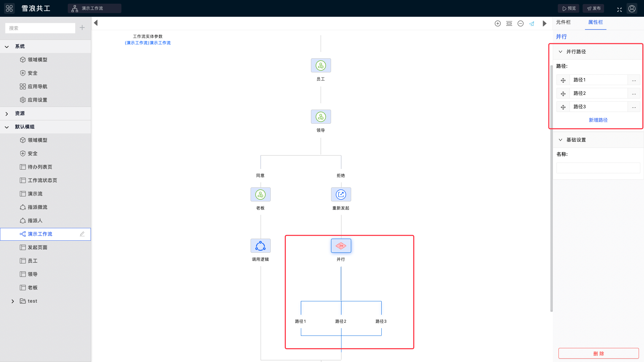
Task: Expand the test folder
Action: [x=13, y=301]
